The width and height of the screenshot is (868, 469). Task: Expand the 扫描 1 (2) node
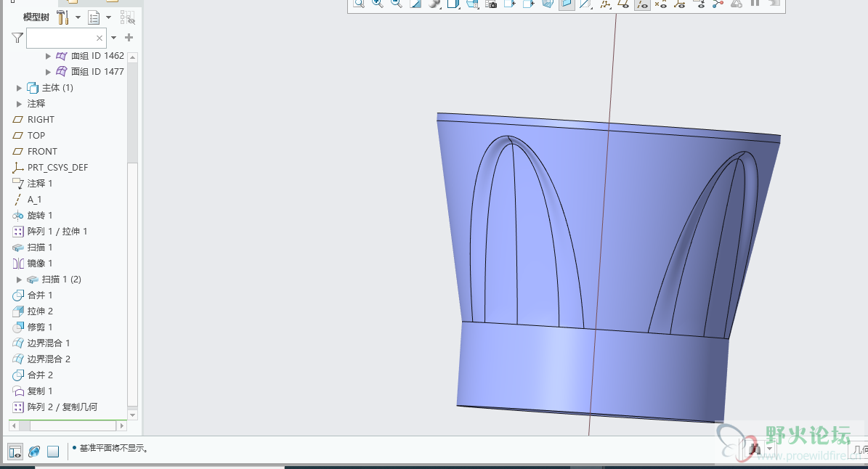point(20,280)
